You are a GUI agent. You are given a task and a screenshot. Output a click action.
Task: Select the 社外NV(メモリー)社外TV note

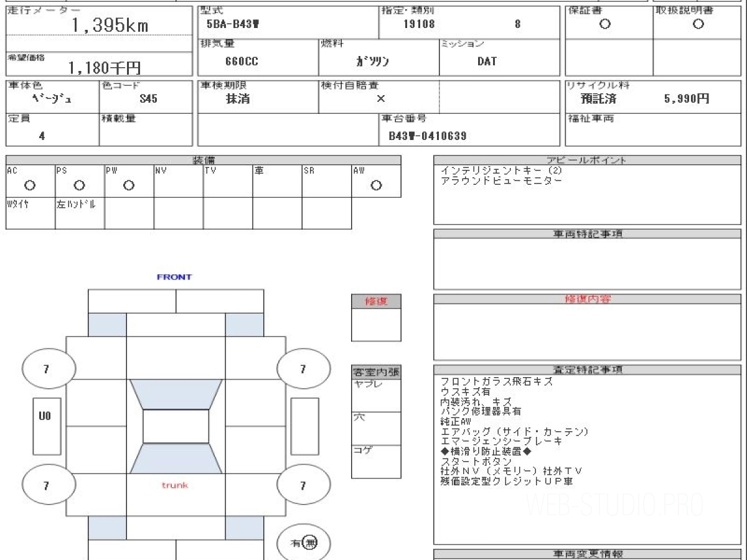coord(511,471)
